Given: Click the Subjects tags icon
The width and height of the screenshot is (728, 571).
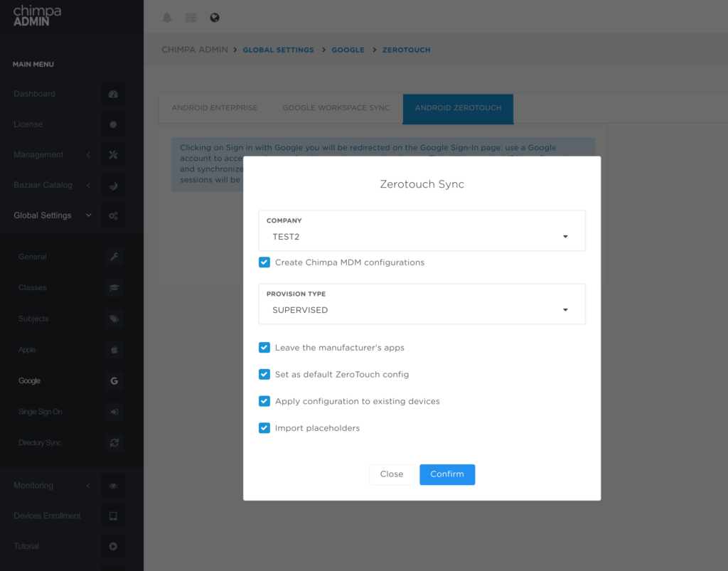Looking at the screenshot, I should click(114, 319).
